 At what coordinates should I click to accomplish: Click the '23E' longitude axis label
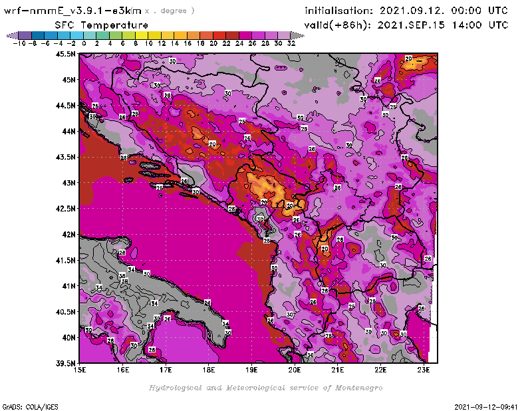coord(424,370)
